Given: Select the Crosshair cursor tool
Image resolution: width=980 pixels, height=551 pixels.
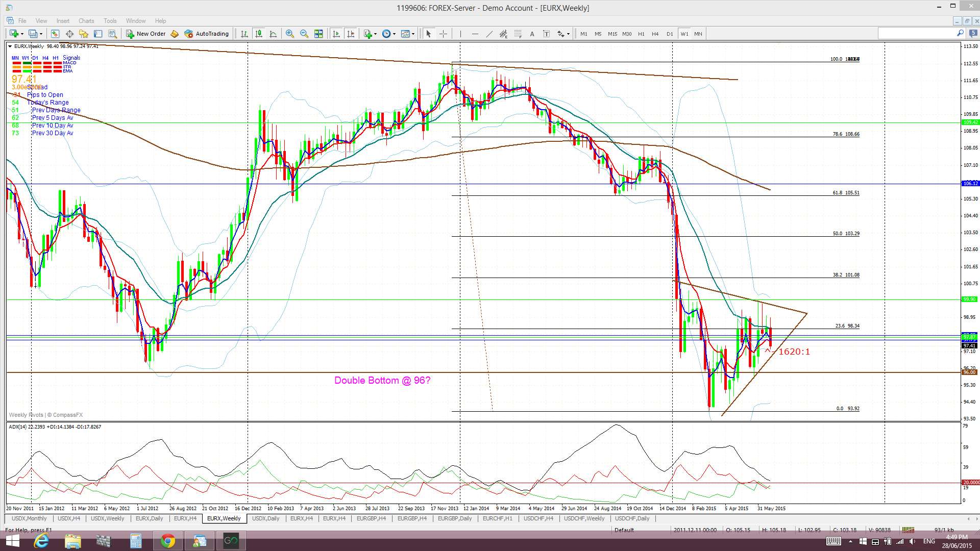Looking at the screenshot, I should (443, 34).
